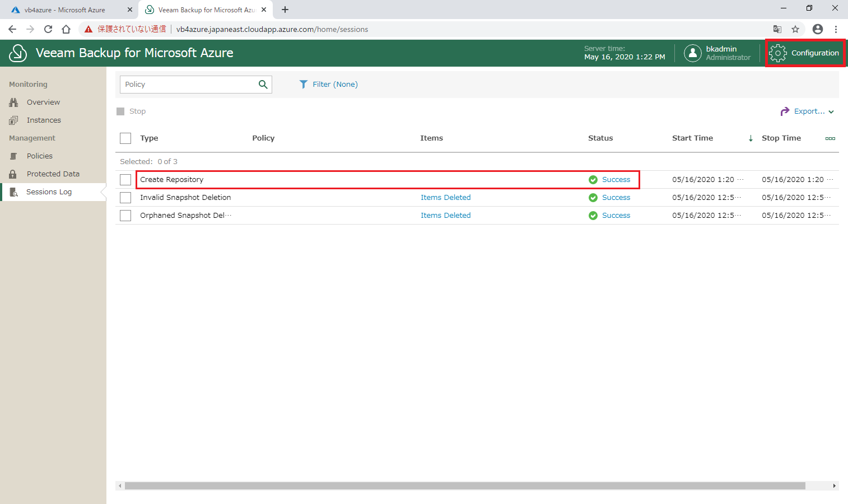Expand the Export dropdown chevron
The height and width of the screenshot is (504, 848).
click(831, 112)
